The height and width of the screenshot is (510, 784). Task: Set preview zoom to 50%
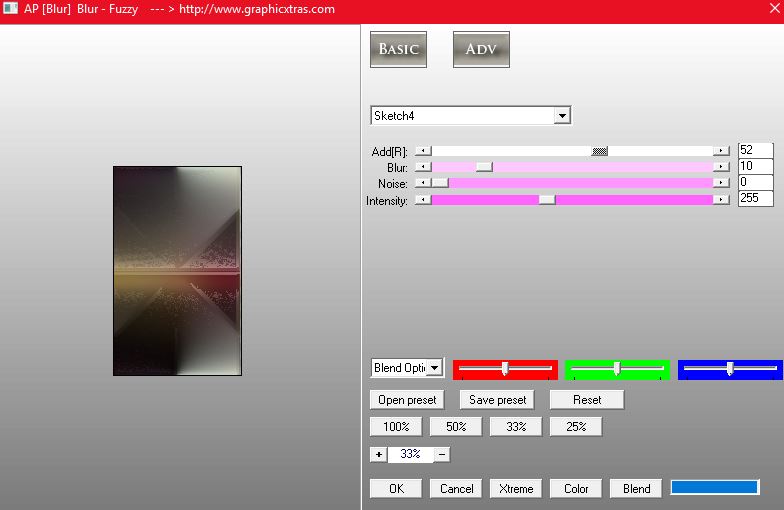(x=456, y=427)
